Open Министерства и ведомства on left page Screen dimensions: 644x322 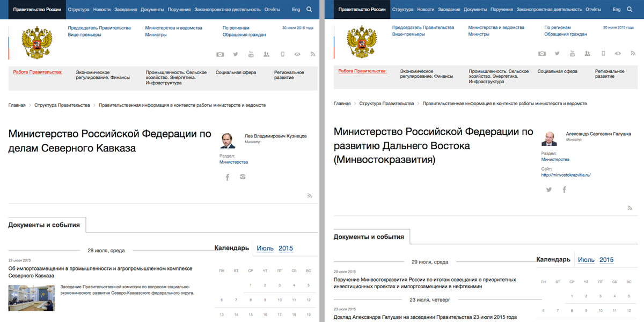click(174, 28)
